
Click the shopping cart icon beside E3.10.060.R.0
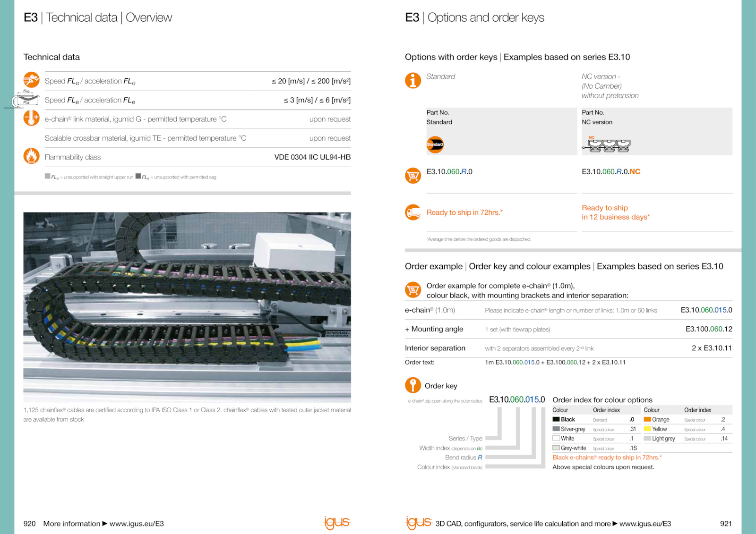(413, 176)
